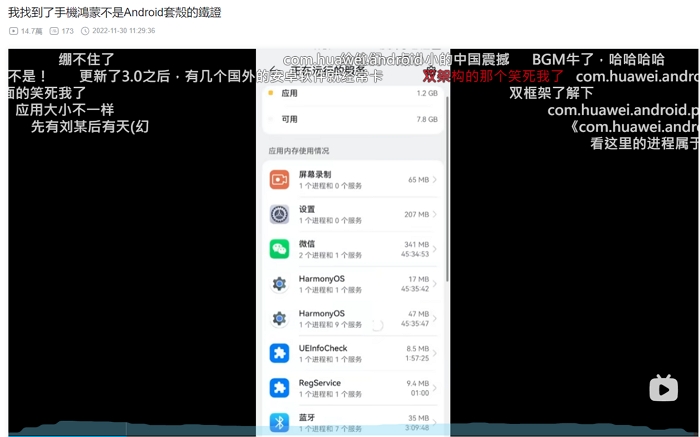Click the clock icon beside upload date
The image size is (700, 437).
(86, 31)
